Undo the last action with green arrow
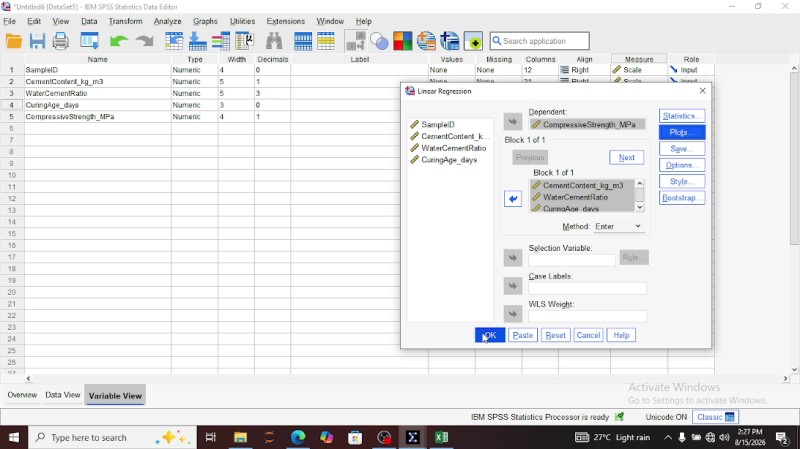Screen dimensions: 800x449 tap(119, 41)
